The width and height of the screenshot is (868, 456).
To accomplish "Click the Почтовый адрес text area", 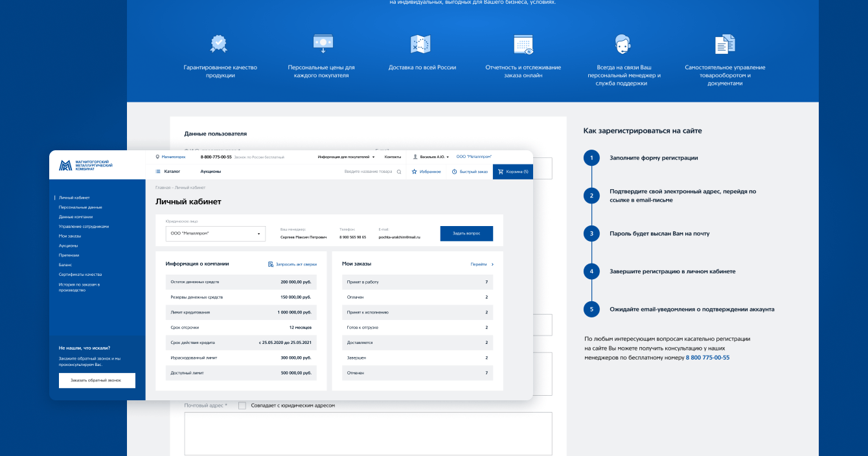I will coord(368,434).
